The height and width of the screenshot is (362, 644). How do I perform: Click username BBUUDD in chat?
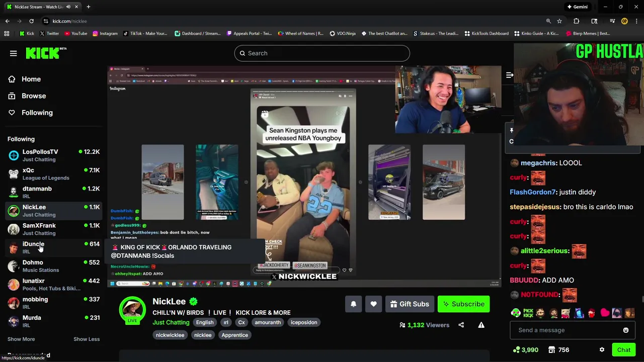click(x=524, y=280)
